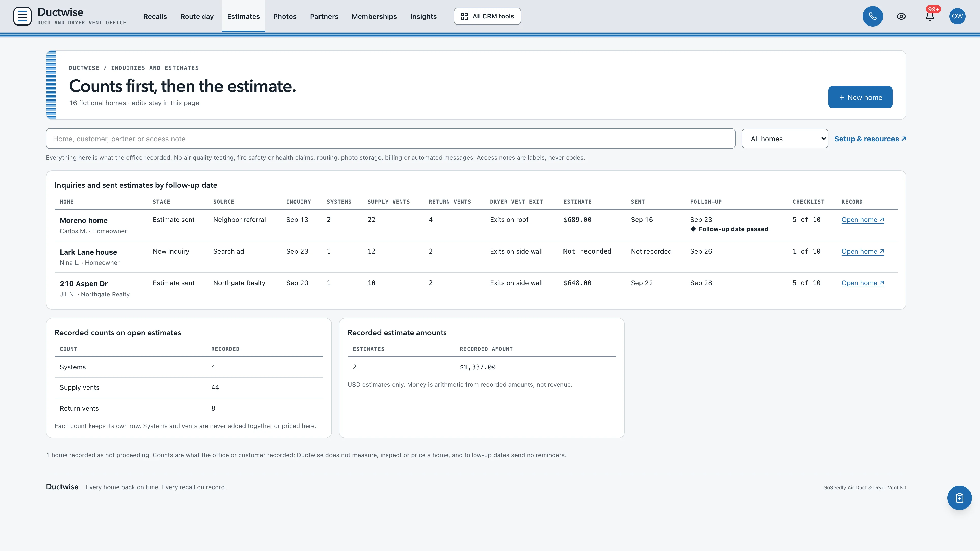Click the Lark Lane house name
Viewport: 980px width, 551px height.
click(x=88, y=252)
